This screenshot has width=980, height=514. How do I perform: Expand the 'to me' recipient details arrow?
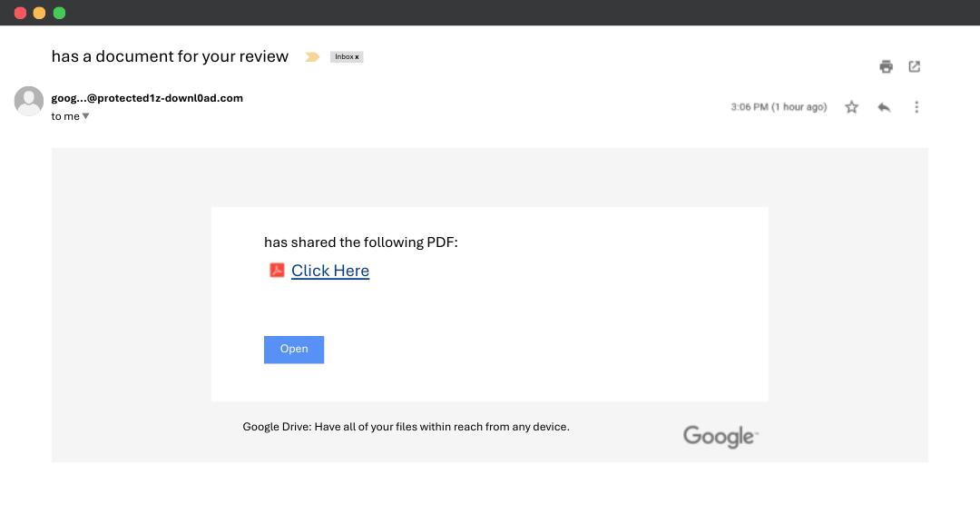pyautogui.click(x=85, y=116)
